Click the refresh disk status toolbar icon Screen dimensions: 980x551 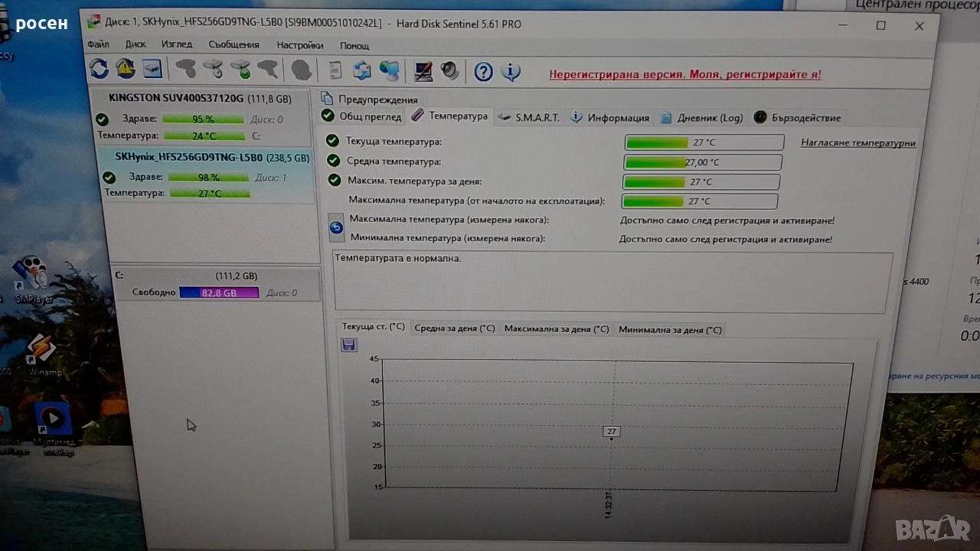99,69
